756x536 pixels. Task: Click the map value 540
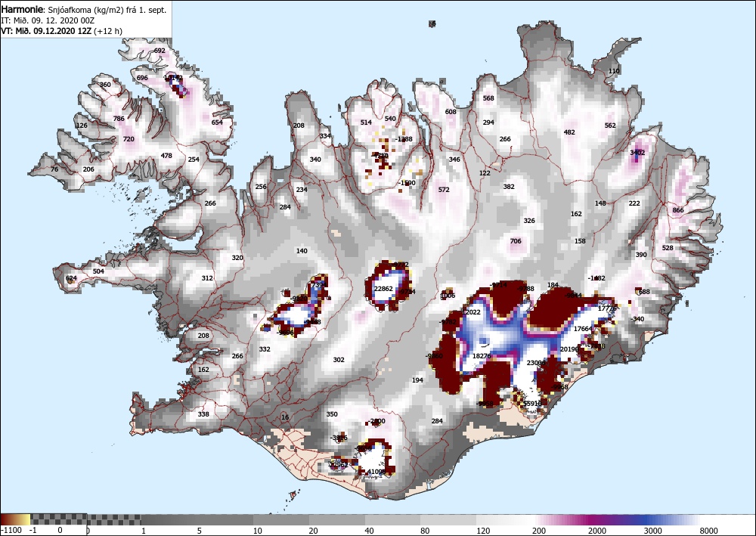pos(390,119)
